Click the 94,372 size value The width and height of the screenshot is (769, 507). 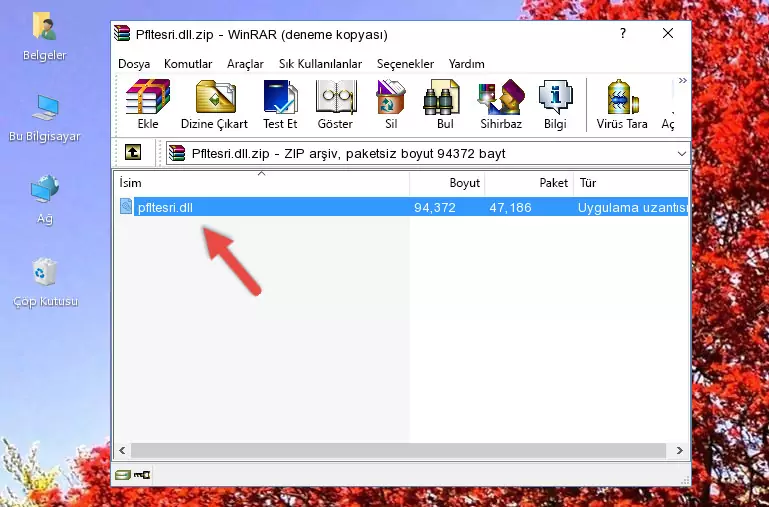[435, 207]
